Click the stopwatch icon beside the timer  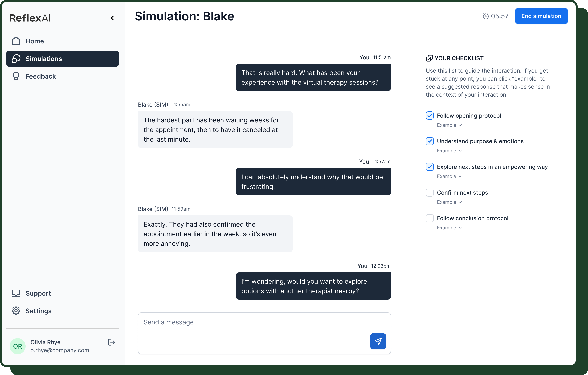click(x=486, y=16)
